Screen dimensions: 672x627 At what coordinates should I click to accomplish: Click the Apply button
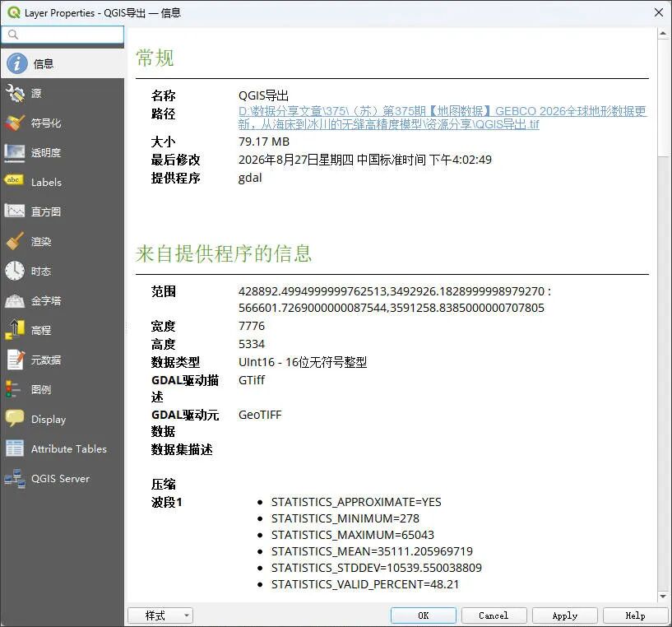(x=564, y=615)
